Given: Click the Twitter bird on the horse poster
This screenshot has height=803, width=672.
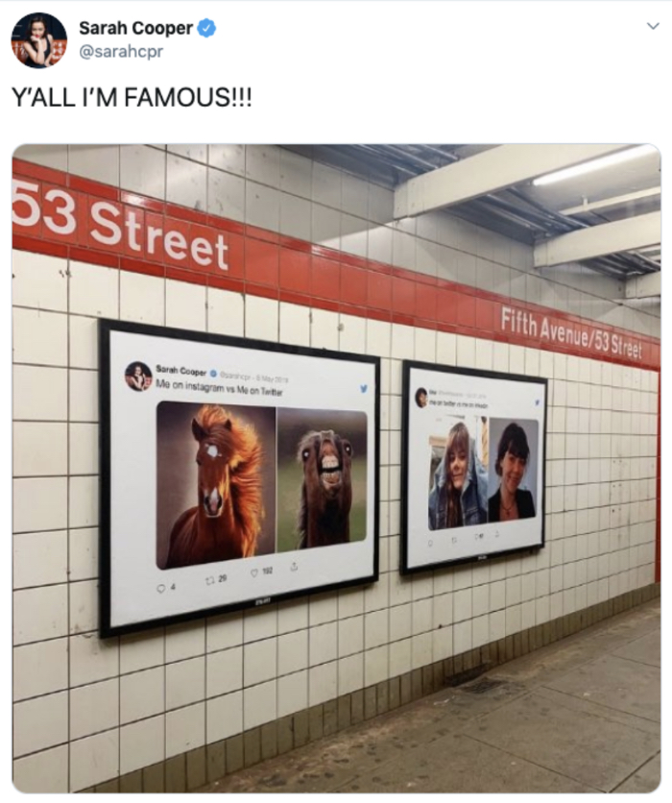Looking at the screenshot, I should (364, 389).
